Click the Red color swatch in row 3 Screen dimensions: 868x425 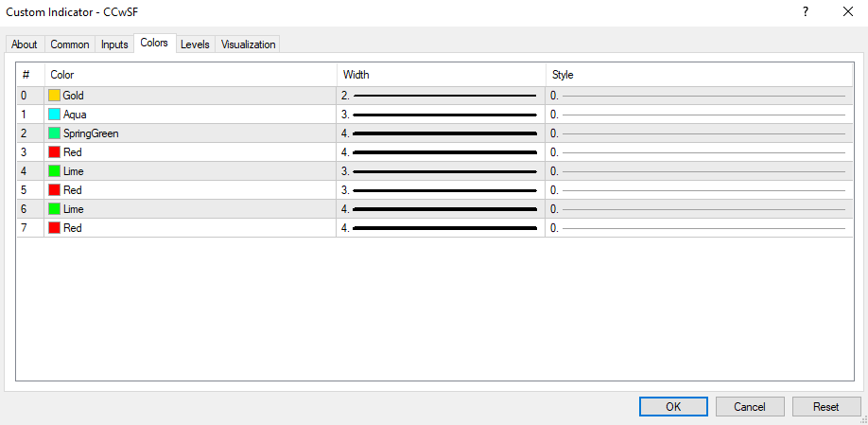(55, 152)
